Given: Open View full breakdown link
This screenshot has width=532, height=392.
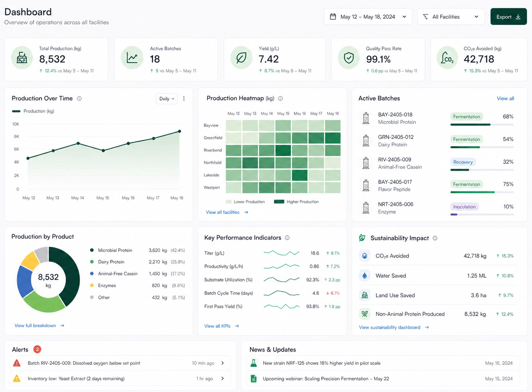Looking at the screenshot, I should pos(39,326).
